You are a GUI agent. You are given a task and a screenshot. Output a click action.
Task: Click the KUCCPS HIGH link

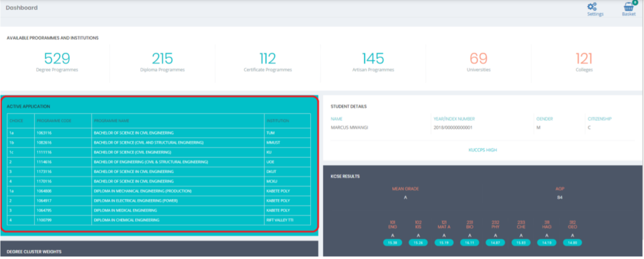pyautogui.click(x=482, y=150)
